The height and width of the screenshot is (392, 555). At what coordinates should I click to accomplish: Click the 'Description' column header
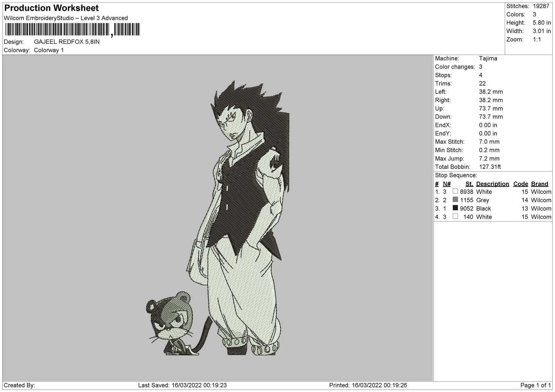click(x=492, y=184)
